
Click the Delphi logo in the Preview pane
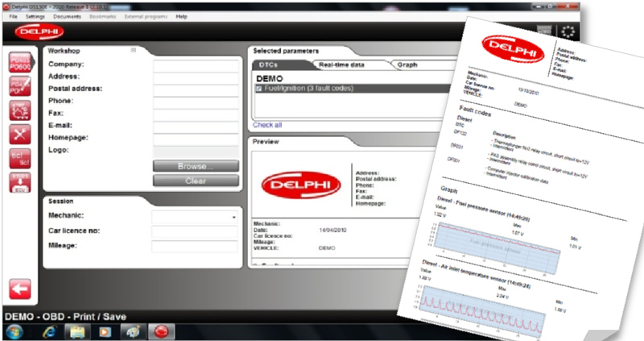(301, 185)
